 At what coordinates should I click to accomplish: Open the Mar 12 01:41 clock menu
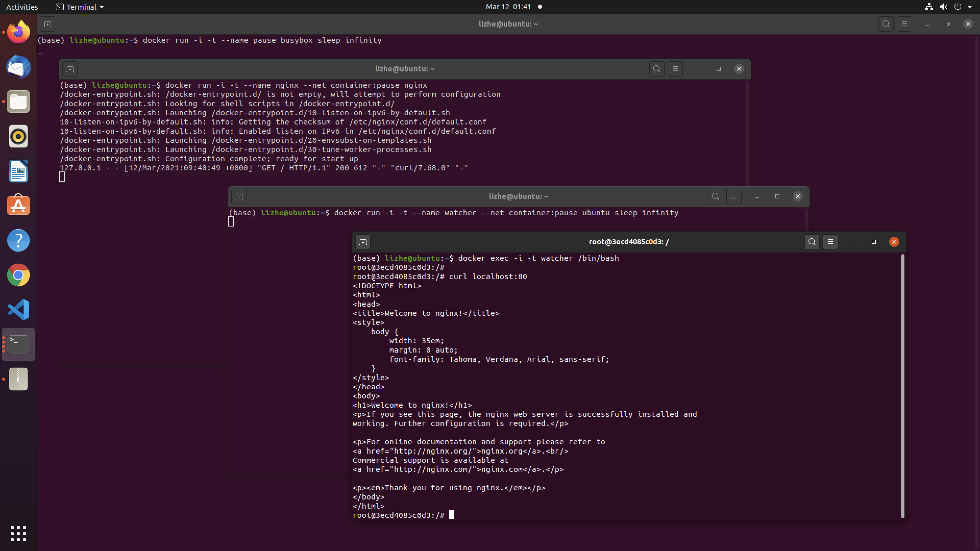[508, 6]
